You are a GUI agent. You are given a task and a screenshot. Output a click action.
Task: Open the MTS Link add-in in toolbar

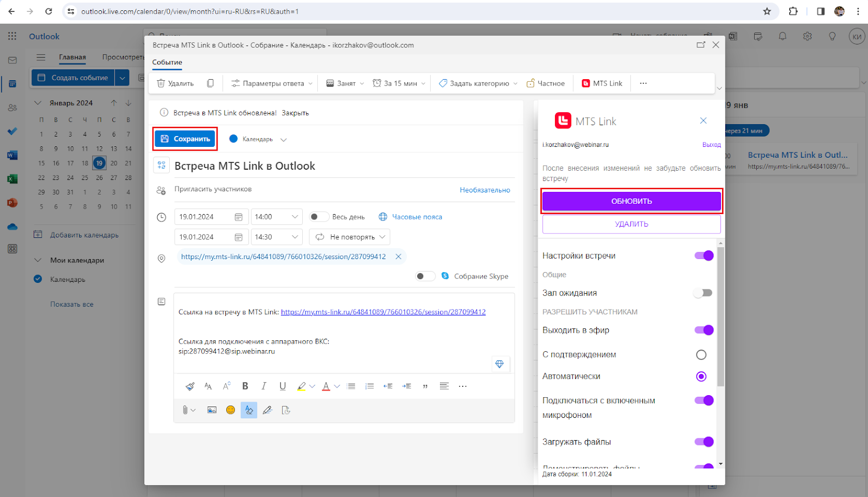pyautogui.click(x=602, y=83)
